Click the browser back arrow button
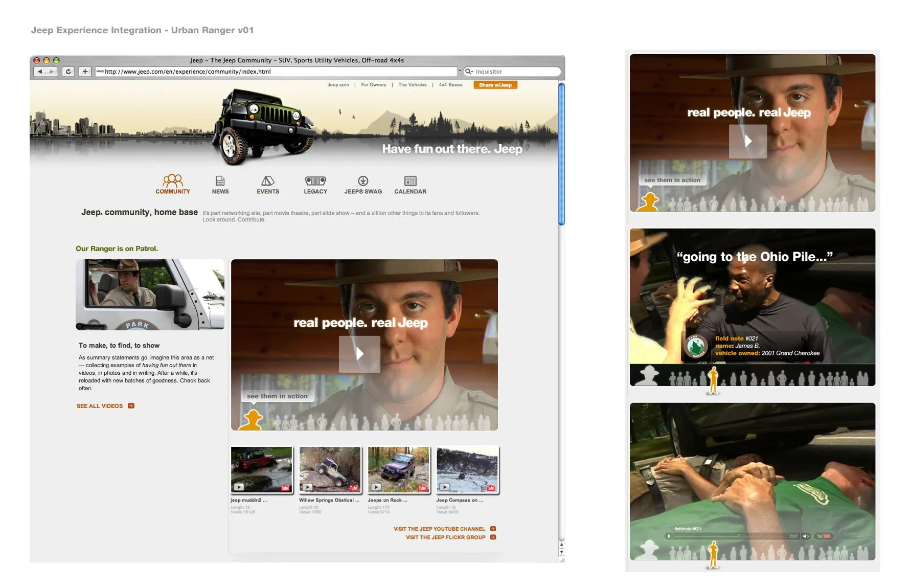 [40, 72]
